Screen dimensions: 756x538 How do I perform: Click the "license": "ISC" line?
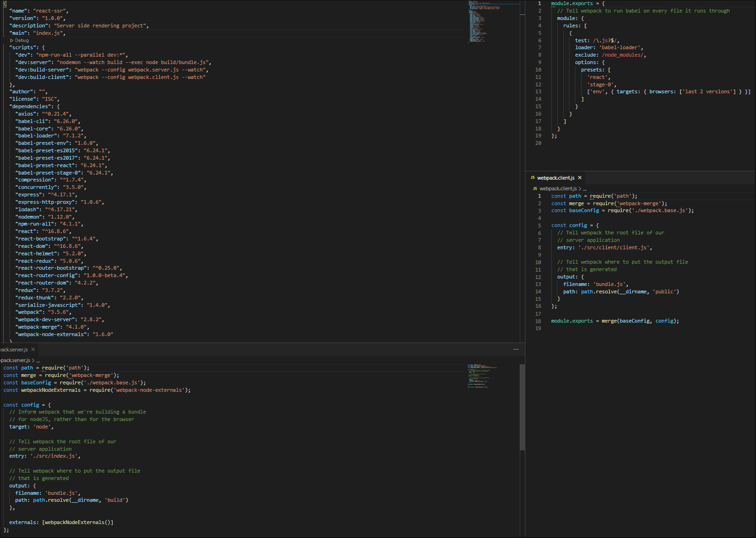34,99
